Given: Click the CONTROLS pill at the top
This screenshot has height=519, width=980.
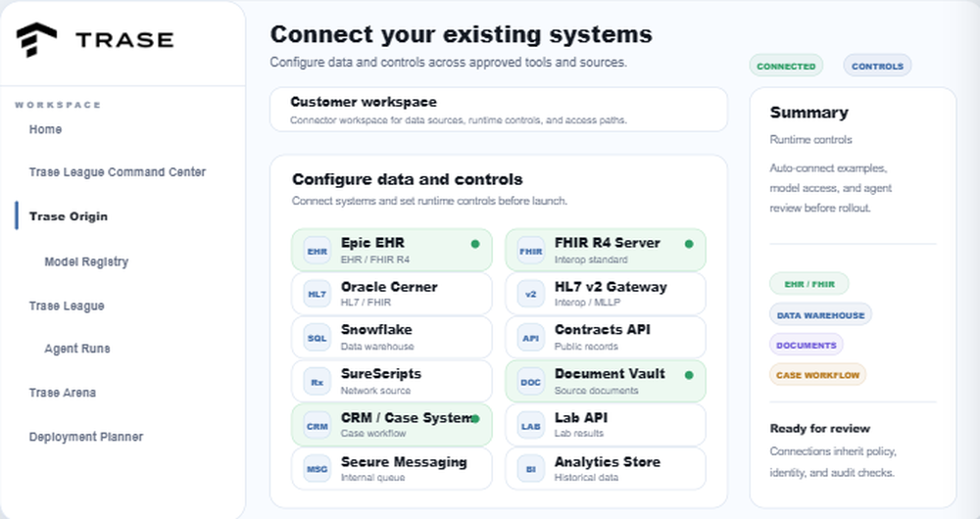Looking at the screenshot, I should point(877,66).
